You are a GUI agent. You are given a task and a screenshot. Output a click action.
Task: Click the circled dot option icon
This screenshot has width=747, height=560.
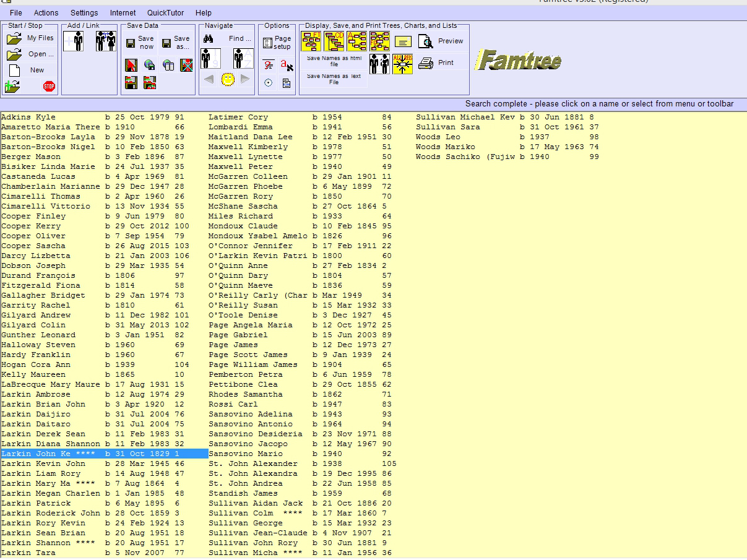[x=268, y=83]
